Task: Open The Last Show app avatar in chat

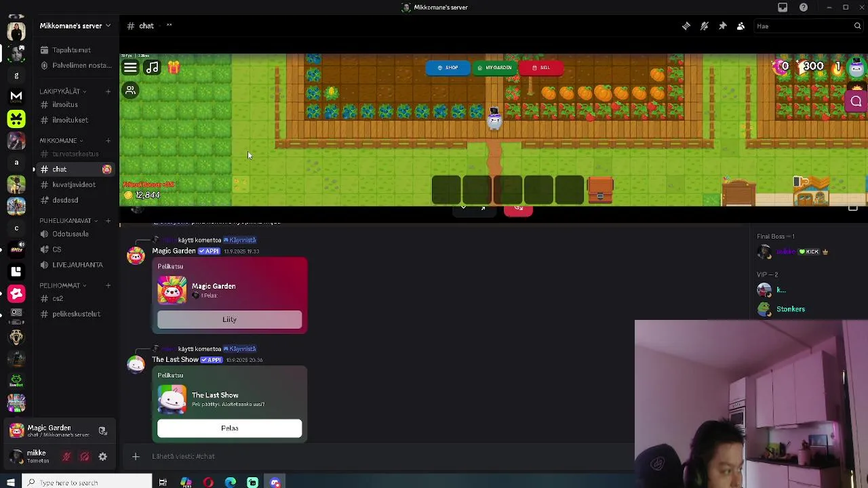Action: click(136, 365)
